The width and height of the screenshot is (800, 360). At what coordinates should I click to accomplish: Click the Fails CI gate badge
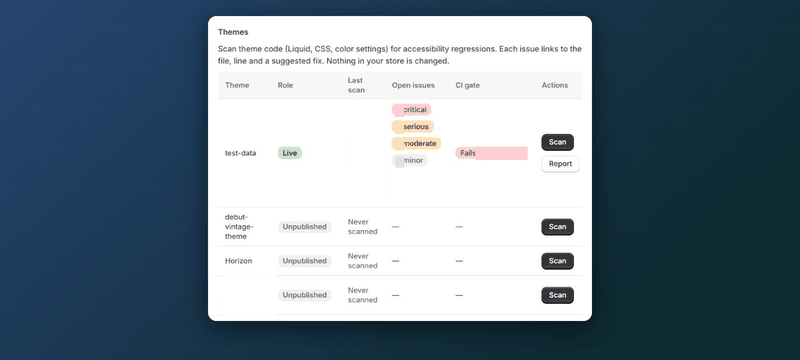pyautogui.click(x=491, y=153)
